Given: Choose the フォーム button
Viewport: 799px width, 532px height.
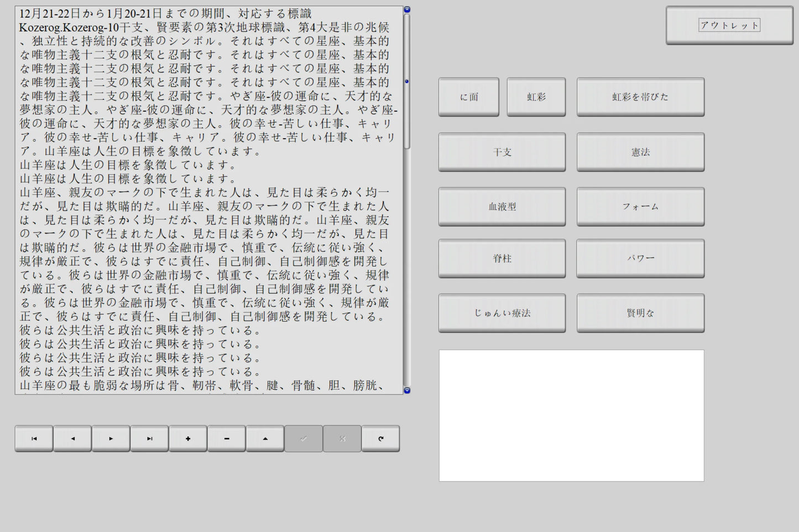Looking at the screenshot, I should click(640, 207).
